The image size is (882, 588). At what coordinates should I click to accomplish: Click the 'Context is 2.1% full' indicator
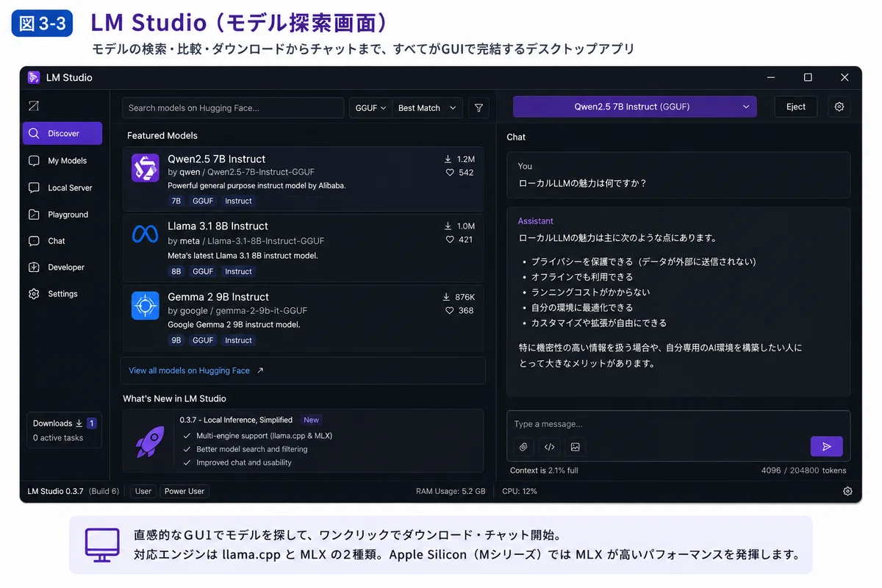[x=544, y=470]
